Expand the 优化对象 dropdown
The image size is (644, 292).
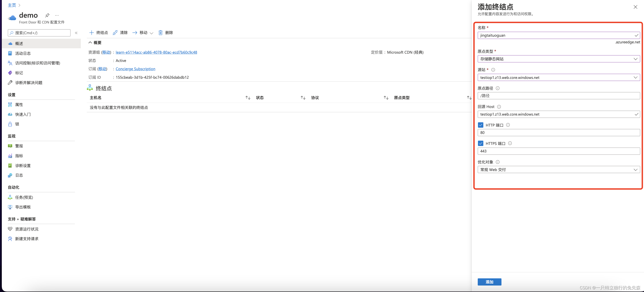point(559,170)
